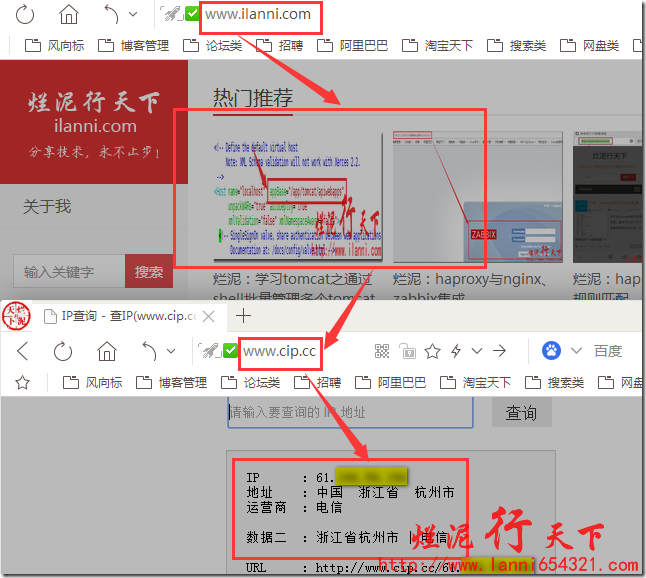The height and width of the screenshot is (578, 646).
Task: Reload the cip.cc page
Action: pos(63,351)
